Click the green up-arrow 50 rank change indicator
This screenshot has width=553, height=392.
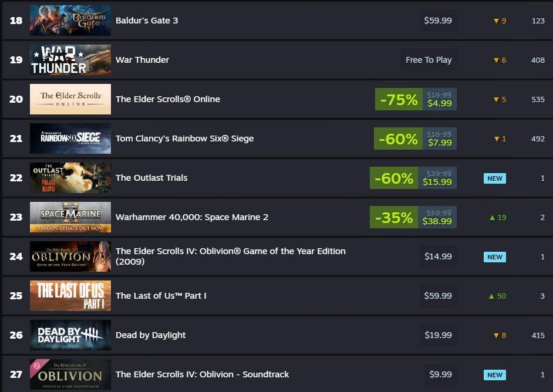tap(497, 296)
